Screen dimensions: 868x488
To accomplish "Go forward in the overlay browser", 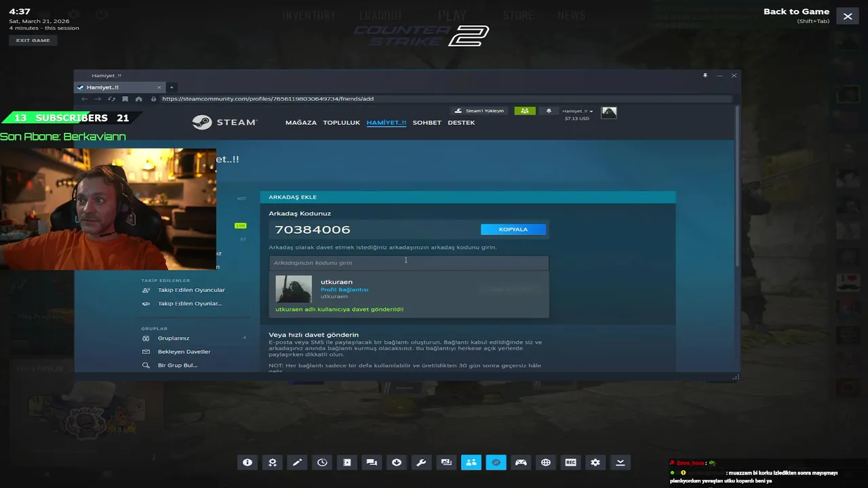I will [98, 99].
